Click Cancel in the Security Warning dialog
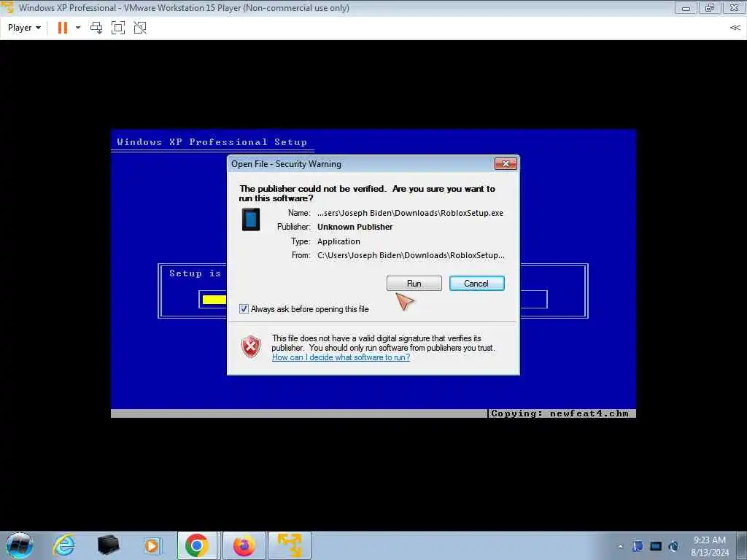747x560 pixels. pos(476,284)
